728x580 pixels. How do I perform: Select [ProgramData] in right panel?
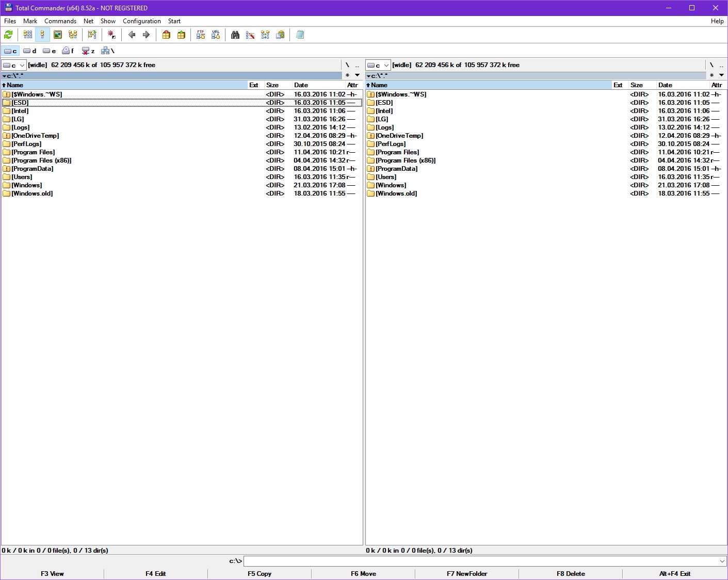click(546, 169)
